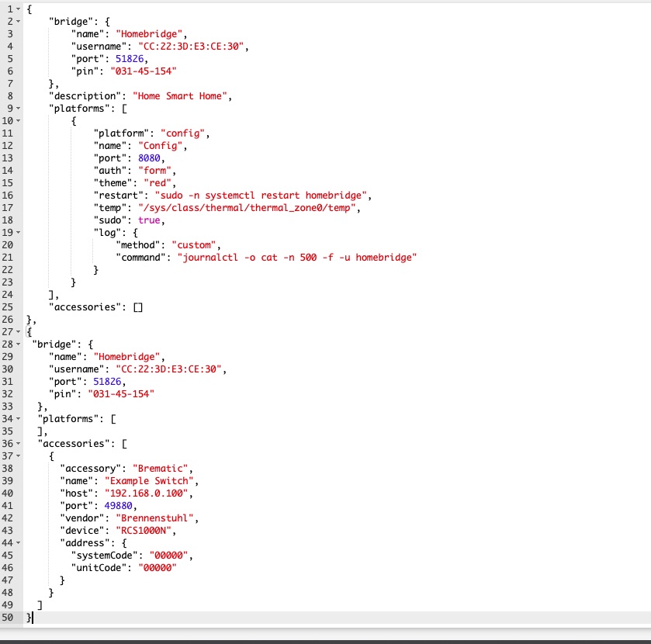Collapse the address block fold arrow
Image resolution: width=651 pixels, height=644 pixels.
(x=19, y=542)
